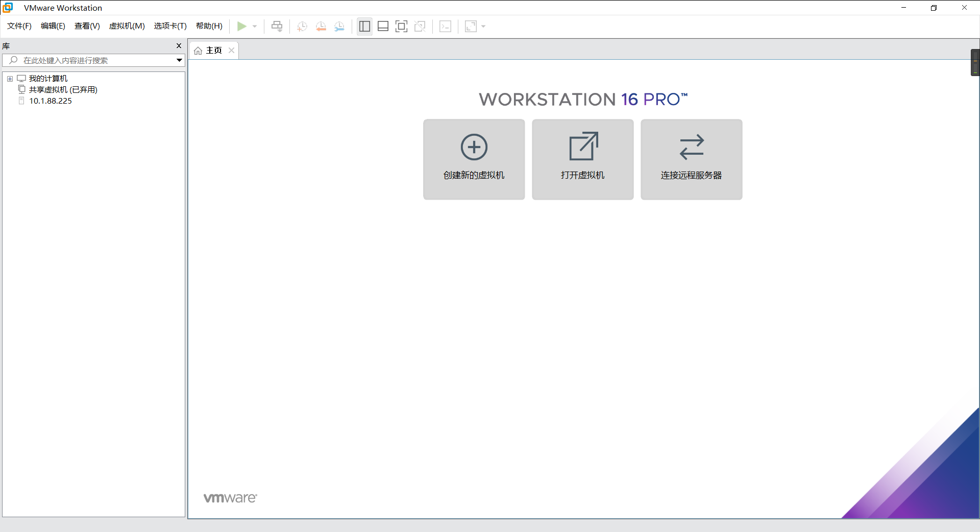Click the Send Ctrl+Alt+Del toolbar icon
Viewport: 980px width, 532px height.
pos(277,26)
